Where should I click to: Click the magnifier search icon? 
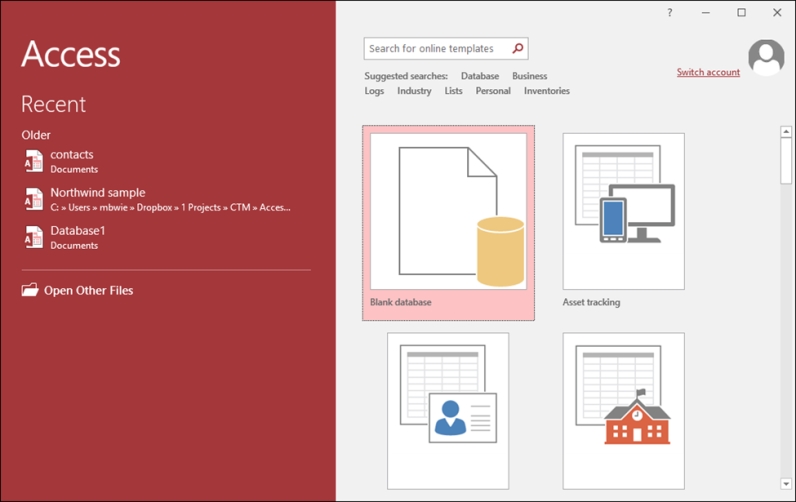pyautogui.click(x=518, y=48)
